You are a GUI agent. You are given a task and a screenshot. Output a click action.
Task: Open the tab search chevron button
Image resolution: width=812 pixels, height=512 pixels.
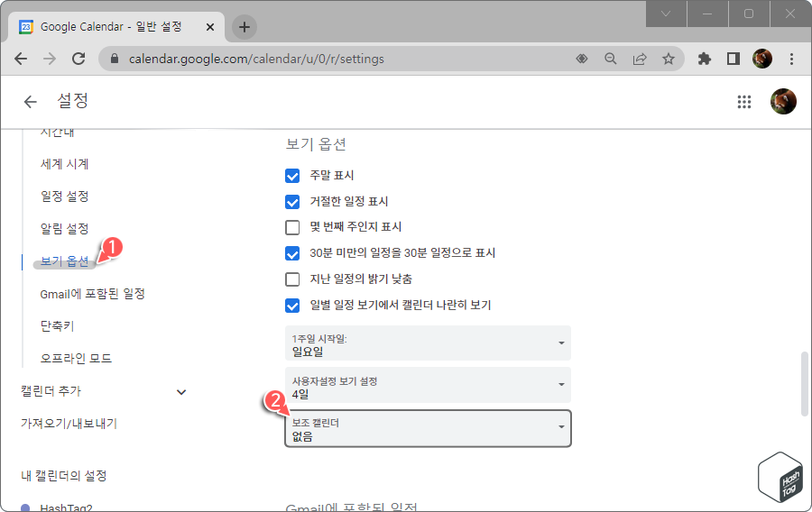pyautogui.click(x=666, y=14)
